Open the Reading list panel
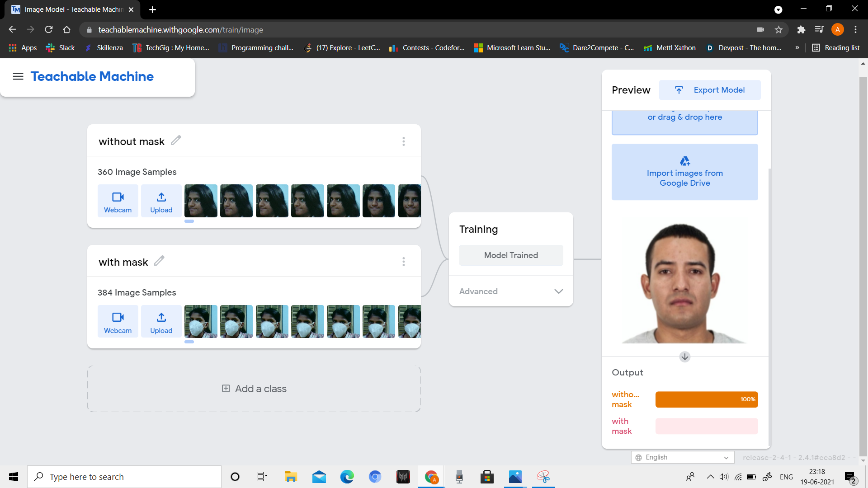 coord(836,48)
